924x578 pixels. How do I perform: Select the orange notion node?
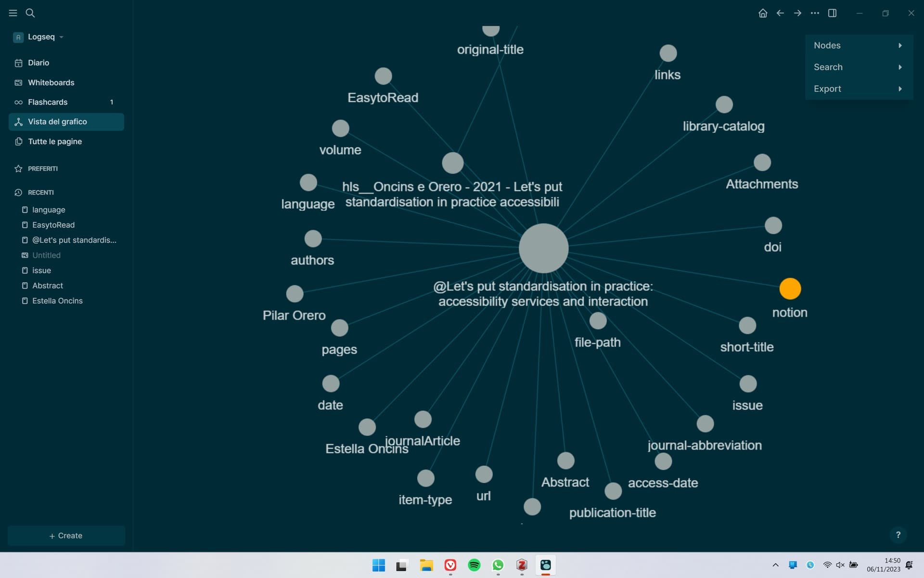tap(789, 288)
